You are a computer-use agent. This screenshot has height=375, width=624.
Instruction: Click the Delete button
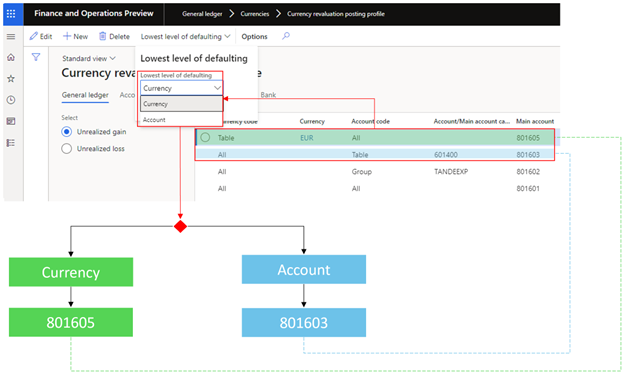(x=114, y=37)
